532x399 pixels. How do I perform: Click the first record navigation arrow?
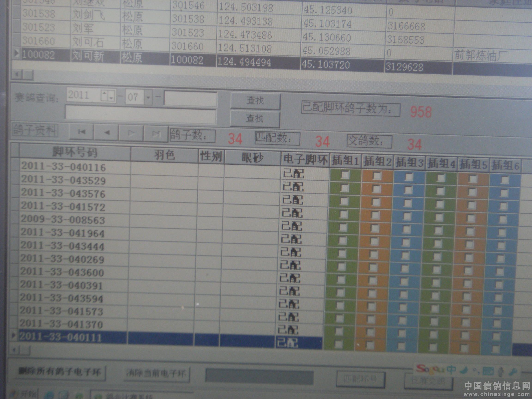pos(82,132)
